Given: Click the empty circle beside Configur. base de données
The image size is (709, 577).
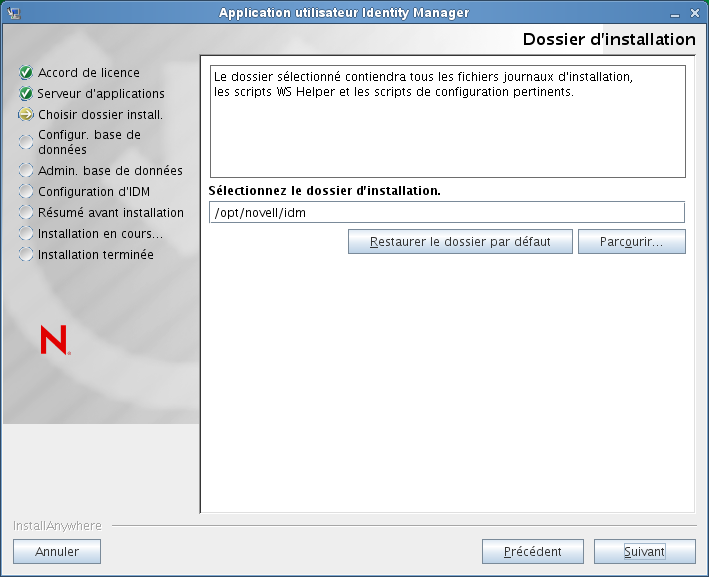Looking at the screenshot, I should (x=26, y=142).
